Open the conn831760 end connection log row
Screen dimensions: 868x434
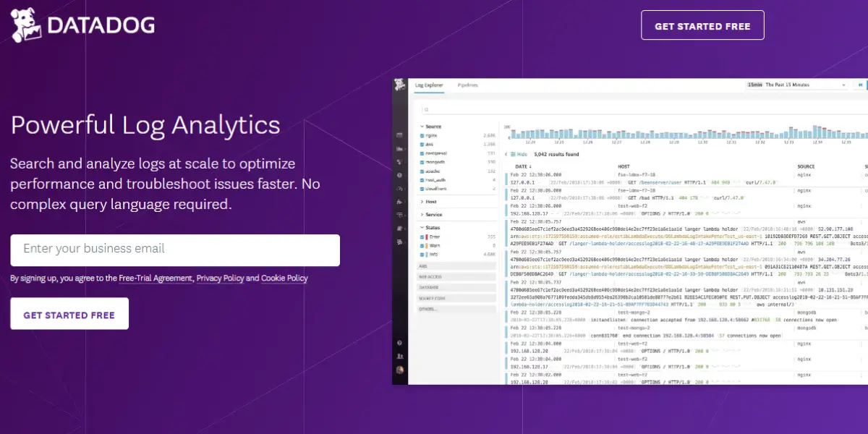[687, 332]
